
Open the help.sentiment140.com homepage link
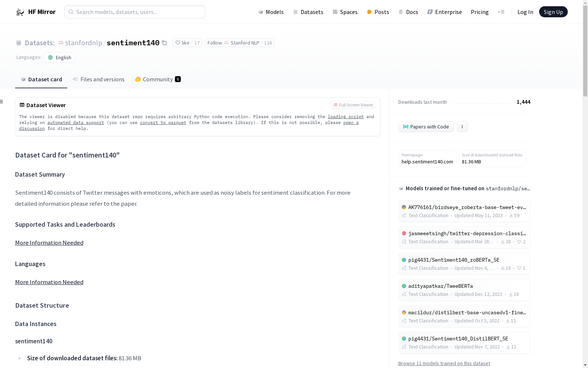coord(427,159)
